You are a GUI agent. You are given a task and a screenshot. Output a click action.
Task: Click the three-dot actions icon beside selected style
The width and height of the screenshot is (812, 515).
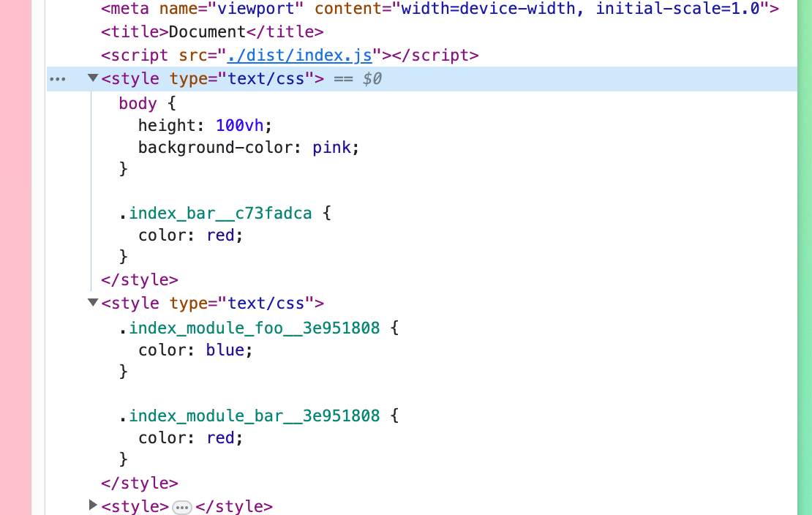(x=57, y=79)
